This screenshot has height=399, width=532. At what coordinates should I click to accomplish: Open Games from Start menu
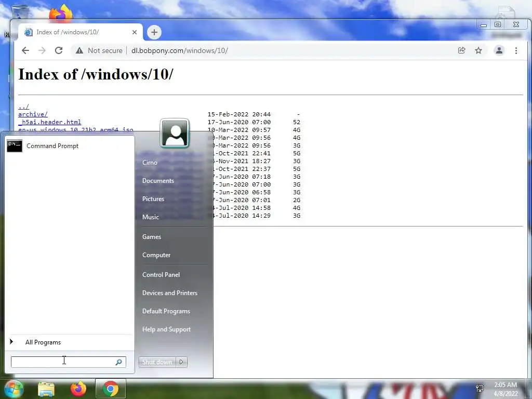point(152,237)
